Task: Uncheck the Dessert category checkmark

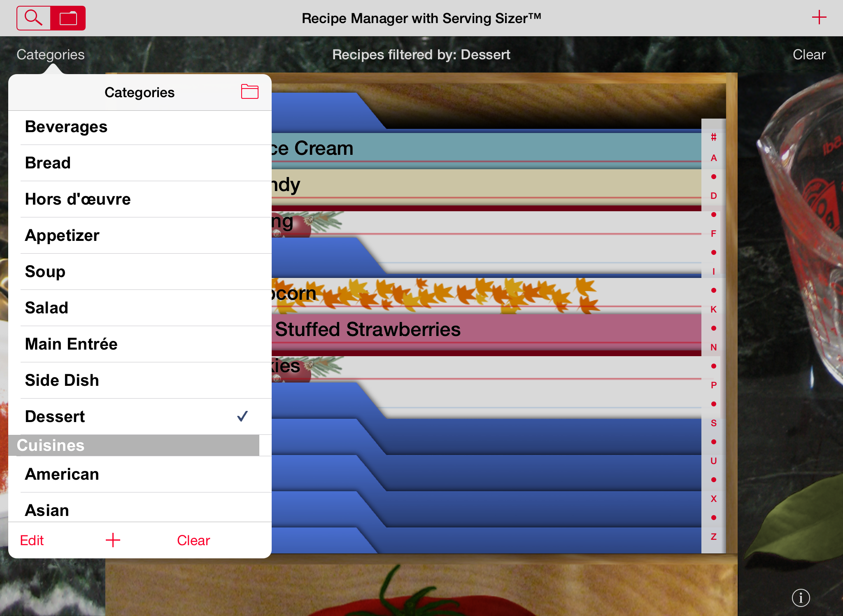Action: pyautogui.click(x=242, y=416)
